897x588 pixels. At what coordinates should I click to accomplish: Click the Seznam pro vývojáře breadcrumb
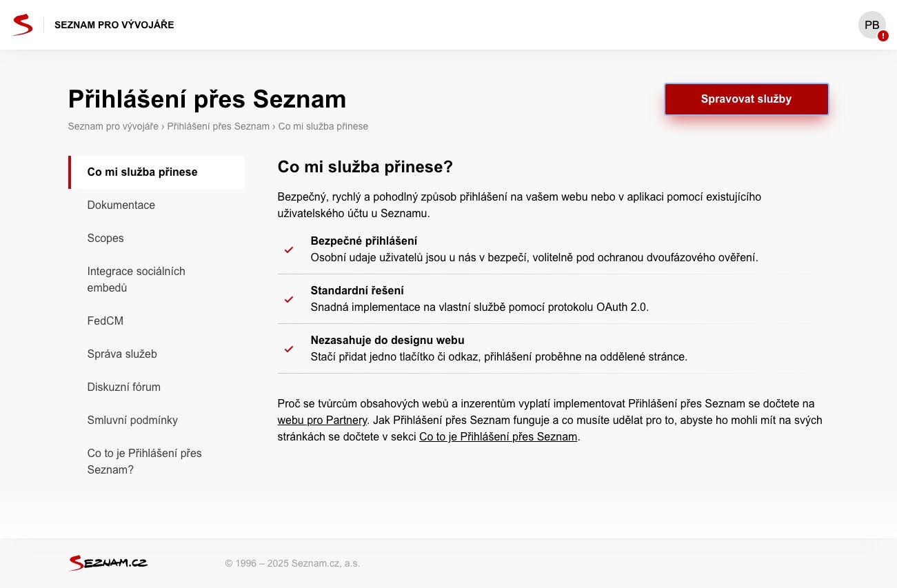[113, 126]
